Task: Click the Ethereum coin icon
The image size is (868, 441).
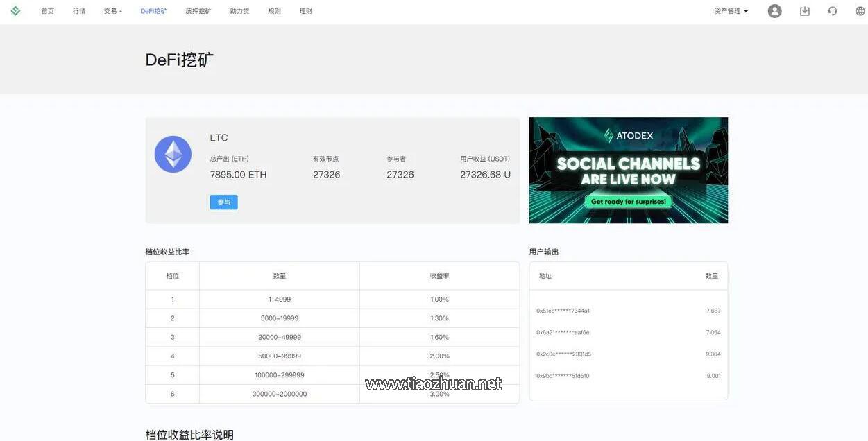Action: point(173,154)
